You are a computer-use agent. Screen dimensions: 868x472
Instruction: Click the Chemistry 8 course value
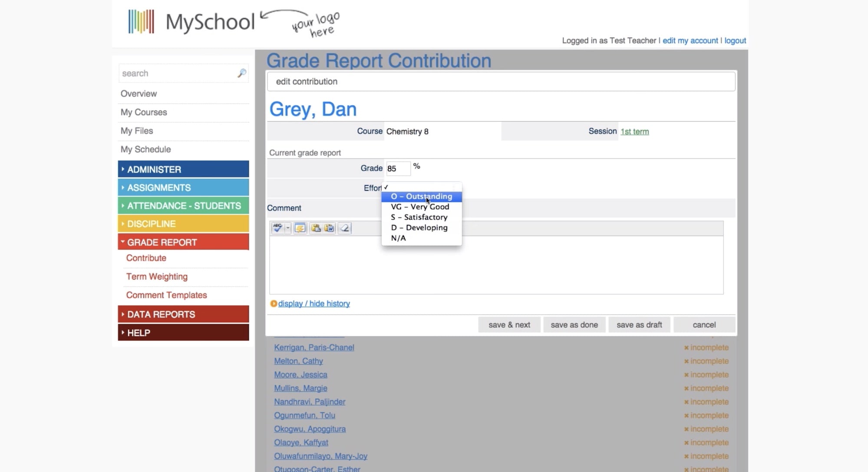[407, 132]
